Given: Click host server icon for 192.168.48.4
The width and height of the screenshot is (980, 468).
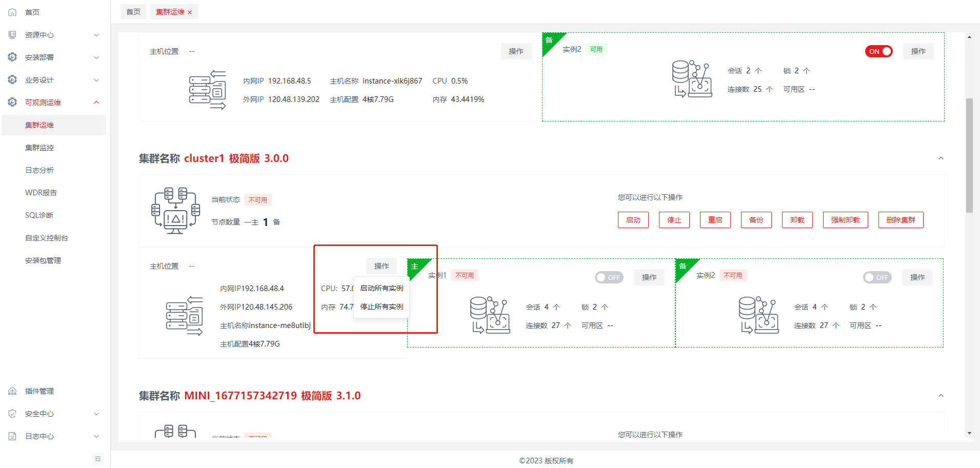Looking at the screenshot, I should click(x=184, y=316).
